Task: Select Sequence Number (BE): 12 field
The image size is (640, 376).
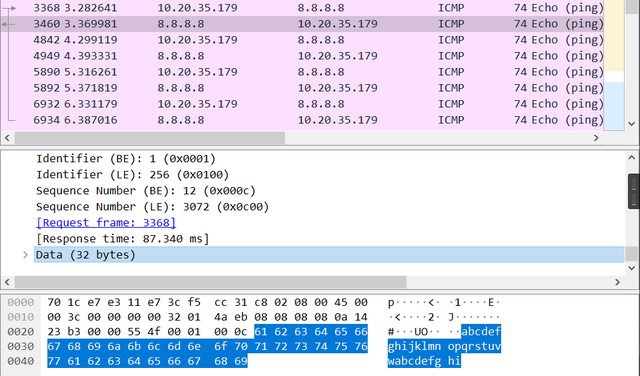Action: coord(146,191)
